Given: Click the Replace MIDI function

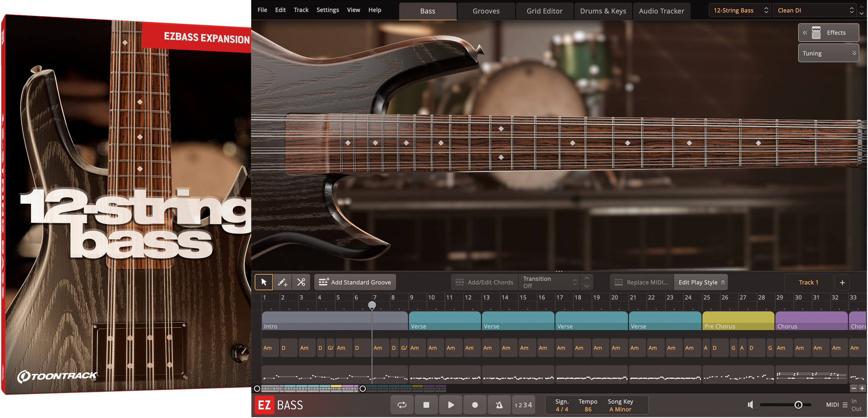Looking at the screenshot, I should 641,282.
